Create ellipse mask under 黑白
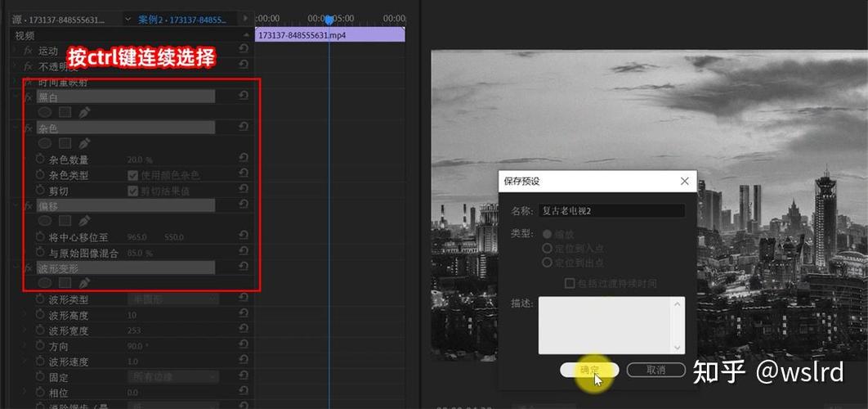Image resolution: width=868 pixels, height=409 pixels. pyautogui.click(x=45, y=113)
